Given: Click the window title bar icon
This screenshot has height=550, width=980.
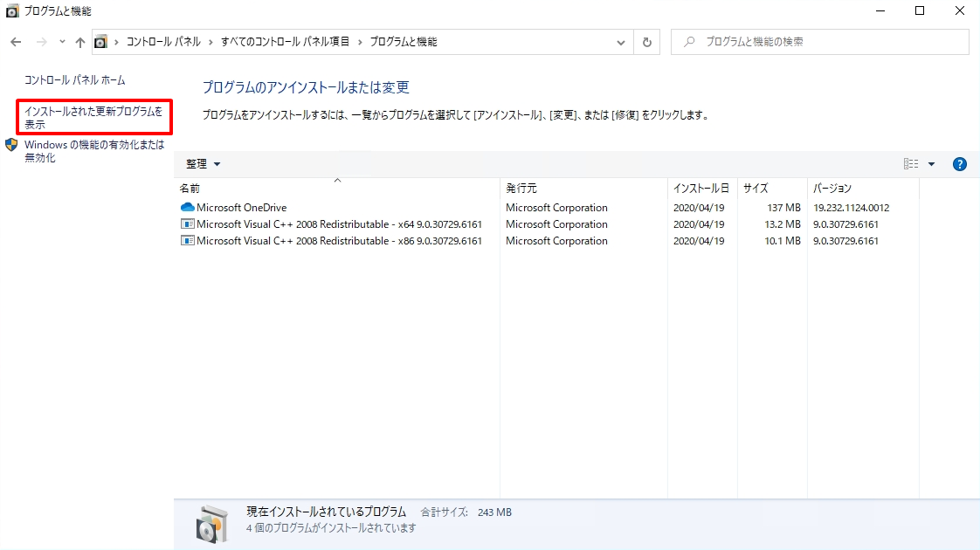Looking at the screenshot, I should click(x=12, y=11).
